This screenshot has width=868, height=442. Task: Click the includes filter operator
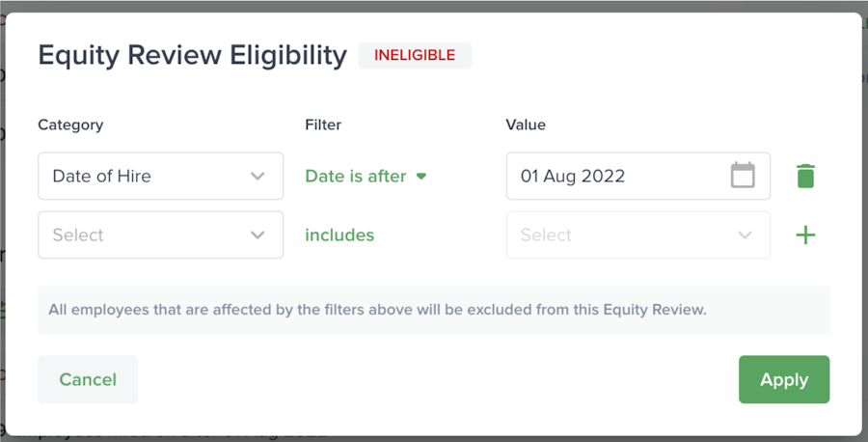[x=339, y=235]
